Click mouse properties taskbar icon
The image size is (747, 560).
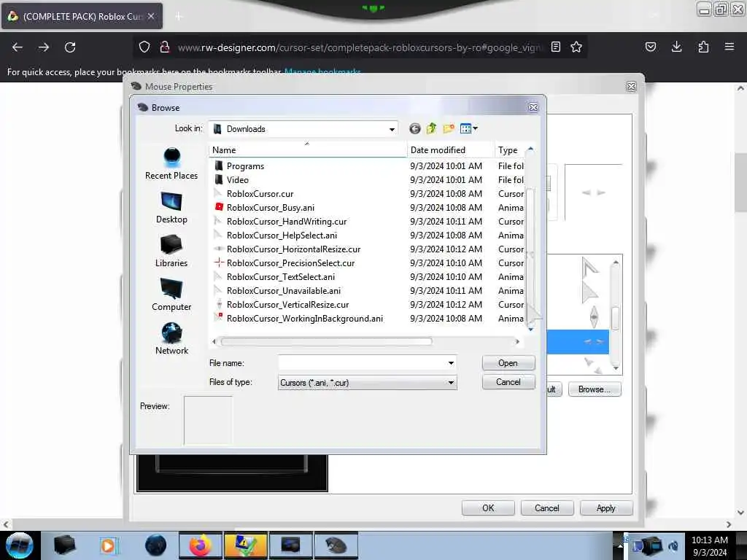(336, 545)
